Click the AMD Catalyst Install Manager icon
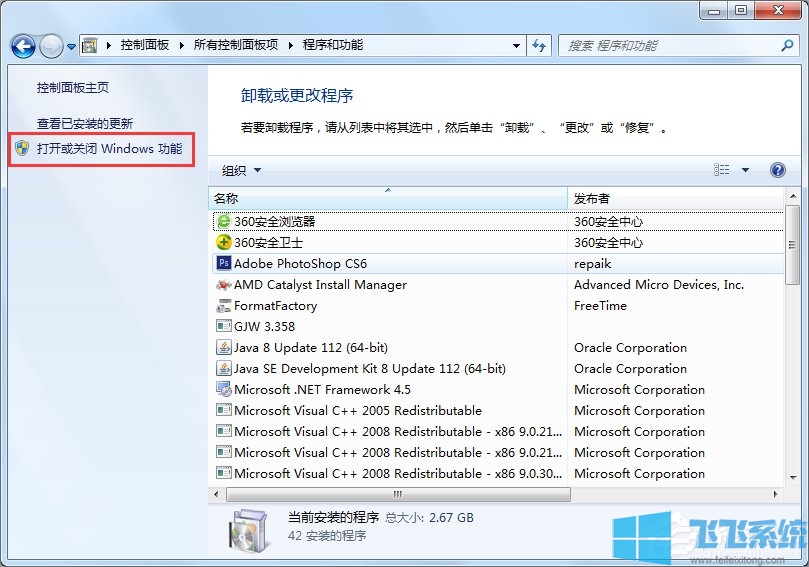 pos(224,285)
